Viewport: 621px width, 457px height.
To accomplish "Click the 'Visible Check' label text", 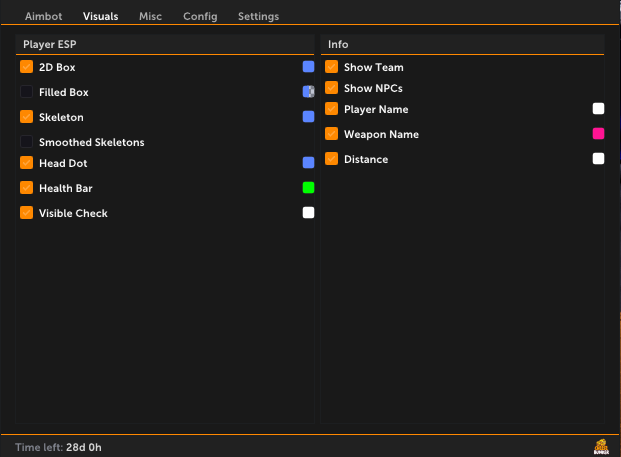I will click(x=73, y=213).
